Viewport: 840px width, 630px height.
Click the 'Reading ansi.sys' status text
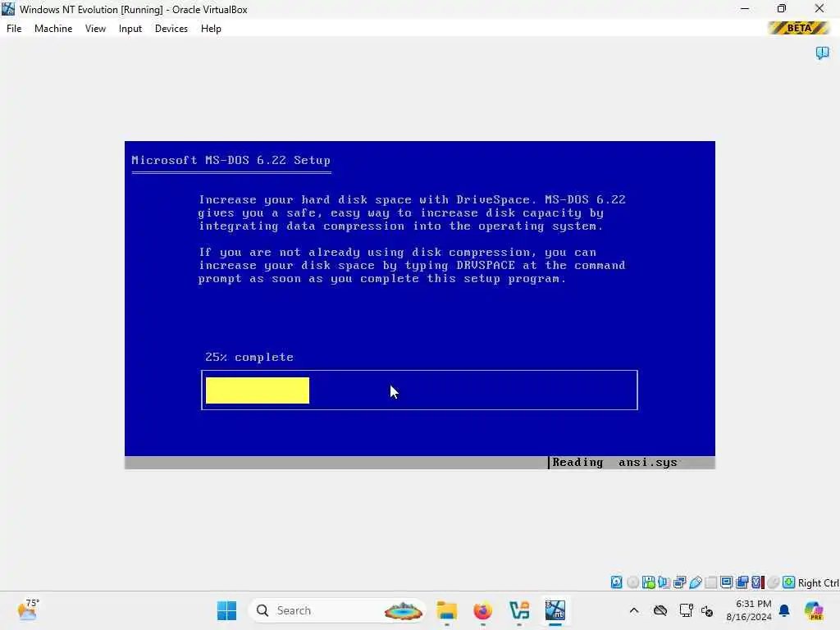(x=615, y=463)
